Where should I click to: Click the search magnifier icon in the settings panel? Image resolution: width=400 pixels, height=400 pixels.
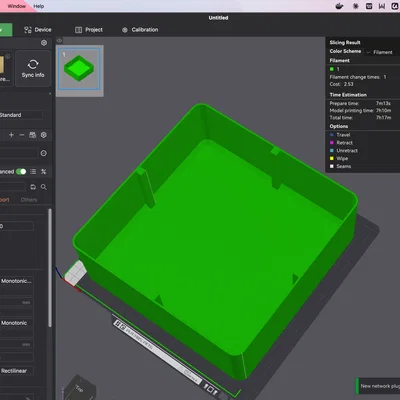point(44,187)
